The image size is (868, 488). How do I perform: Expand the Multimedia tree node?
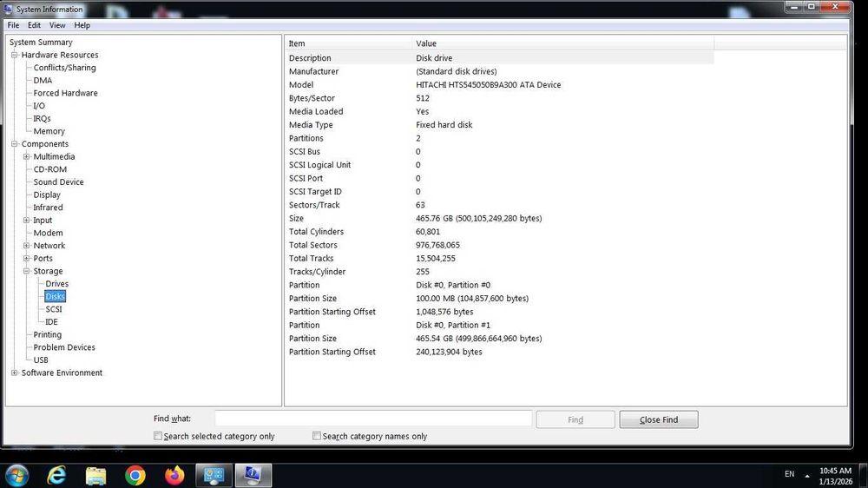[26, 157]
